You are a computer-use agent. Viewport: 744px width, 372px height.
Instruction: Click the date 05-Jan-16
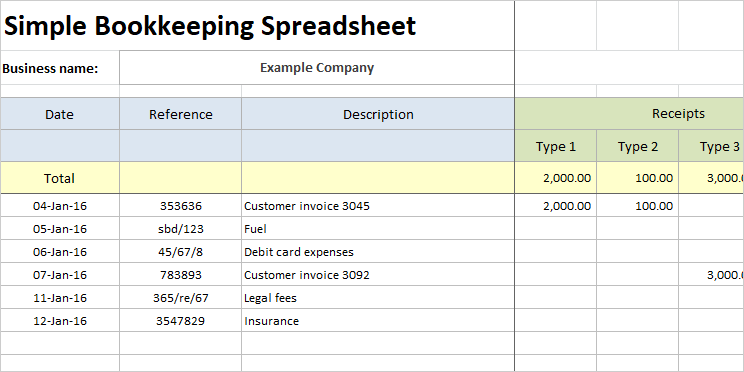(60, 228)
